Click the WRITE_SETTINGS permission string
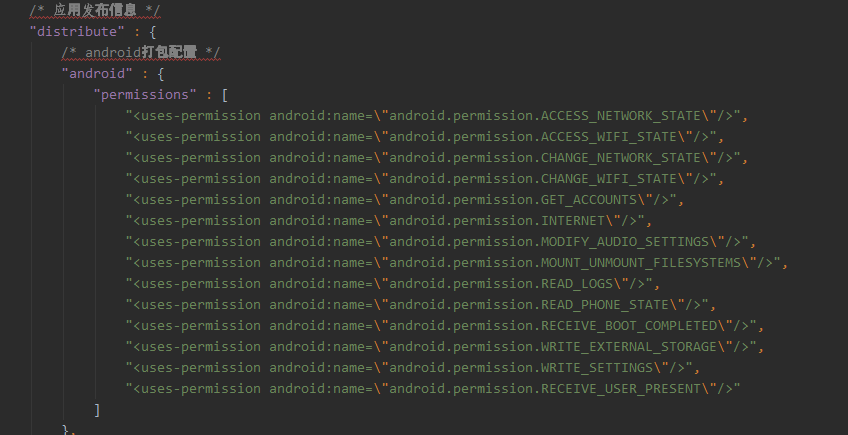The image size is (848, 435). click(413, 368)
